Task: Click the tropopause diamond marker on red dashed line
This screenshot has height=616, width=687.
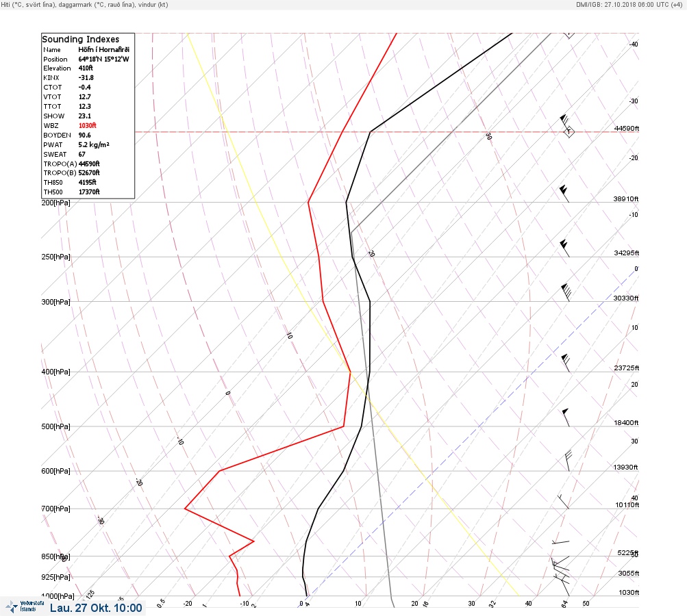Action: (569, 131)
